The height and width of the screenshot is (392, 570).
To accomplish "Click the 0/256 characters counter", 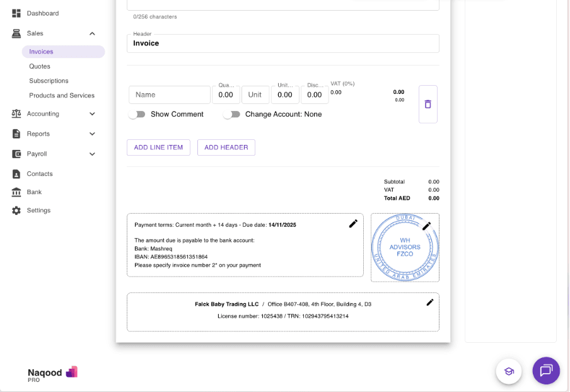I will tap(155, 17).
